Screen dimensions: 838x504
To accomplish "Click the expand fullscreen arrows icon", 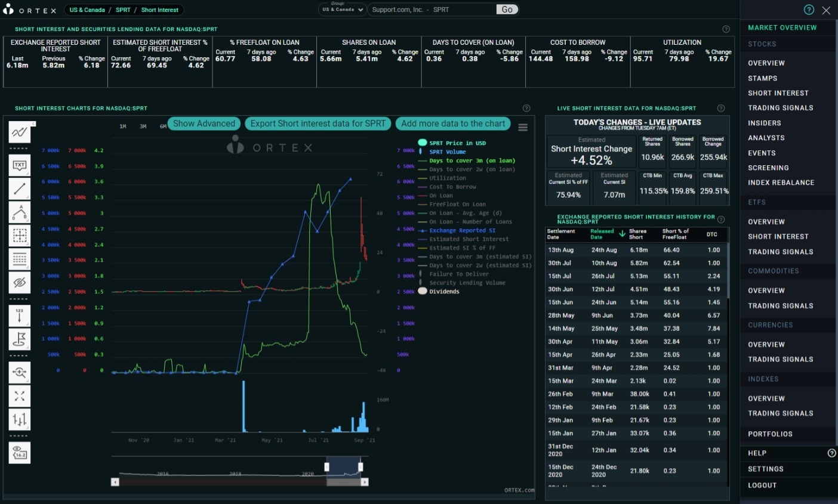I will point(20,396).
